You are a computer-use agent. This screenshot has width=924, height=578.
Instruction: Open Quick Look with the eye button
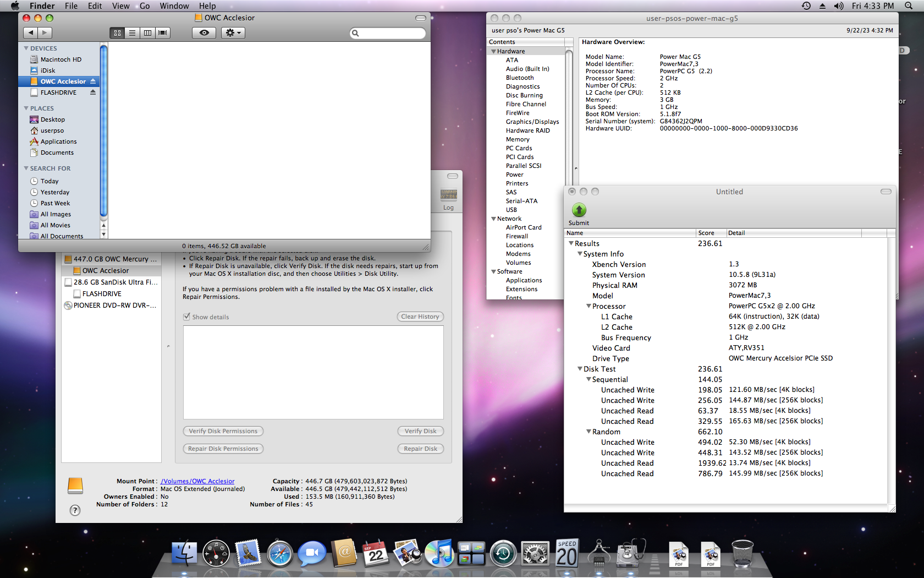[x=204, y=32]
